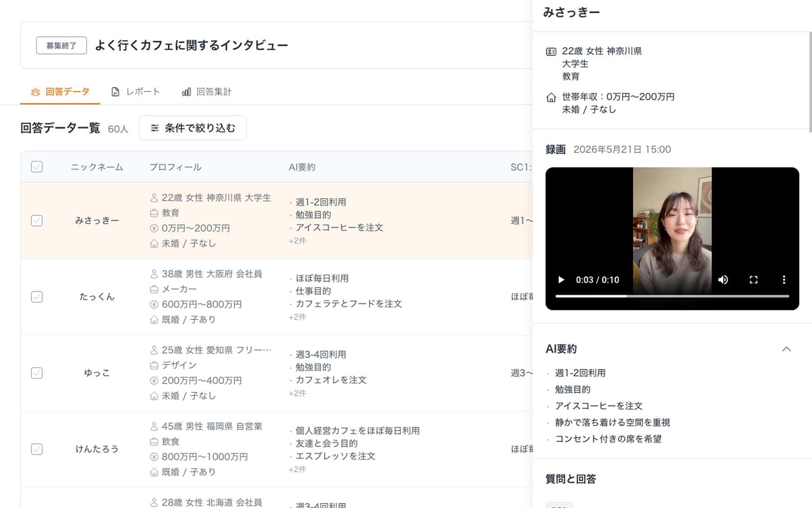The image size is (812, 508).
Task: Enter fullscreen mode on the video
Action: (753, 280)
